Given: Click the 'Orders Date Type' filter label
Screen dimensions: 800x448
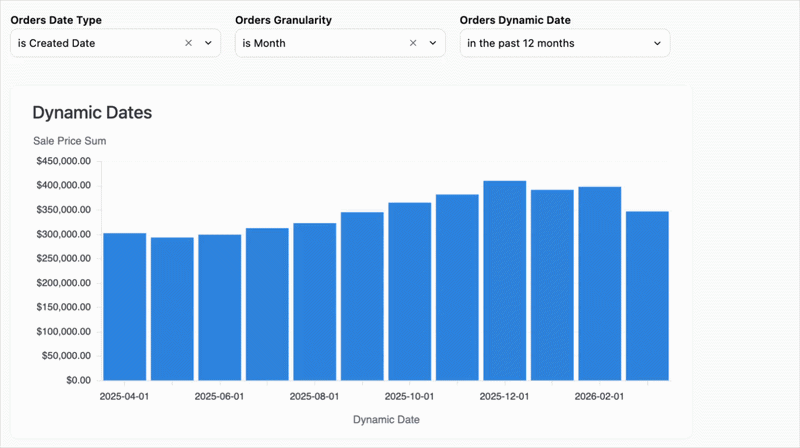Looking at the screenshot, I should [56, 20].
